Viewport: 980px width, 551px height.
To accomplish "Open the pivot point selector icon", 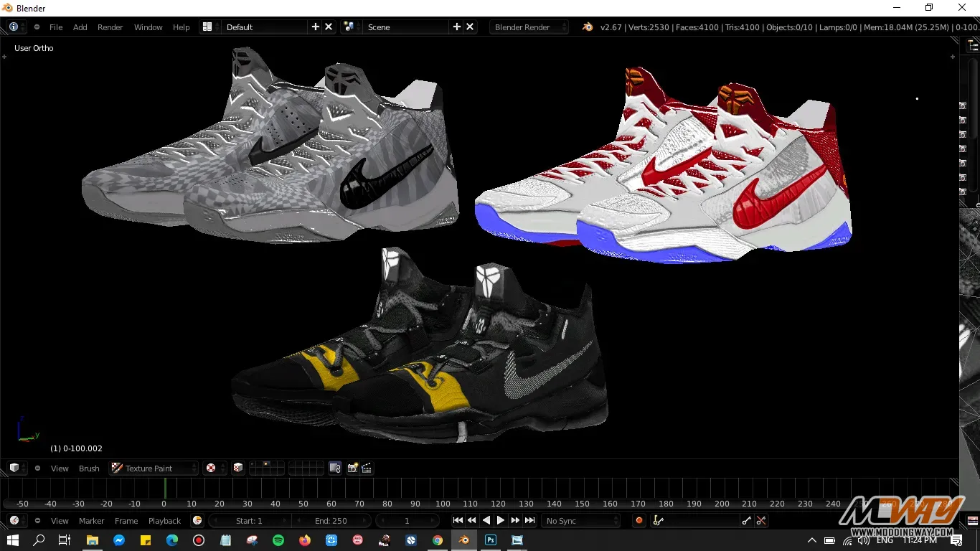I will click(211, 468).
